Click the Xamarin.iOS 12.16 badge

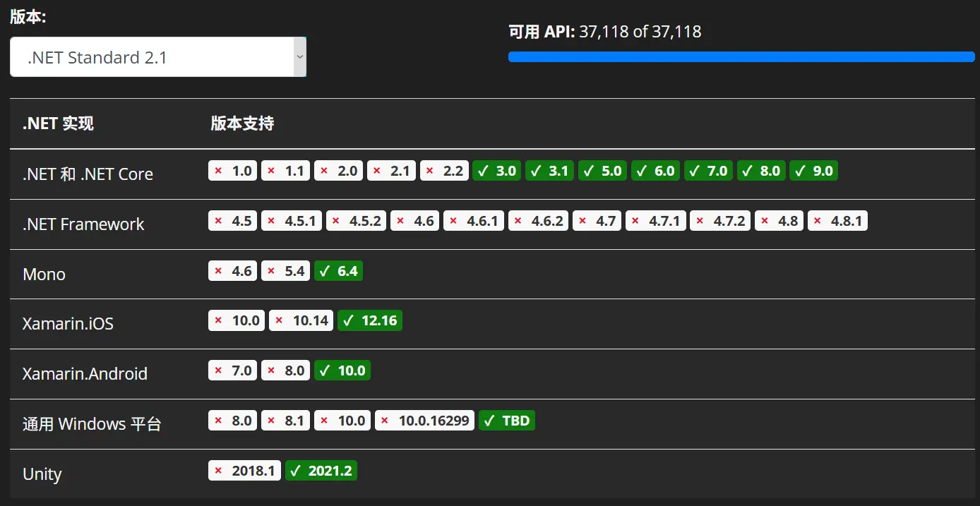click(x=369, y=321)
